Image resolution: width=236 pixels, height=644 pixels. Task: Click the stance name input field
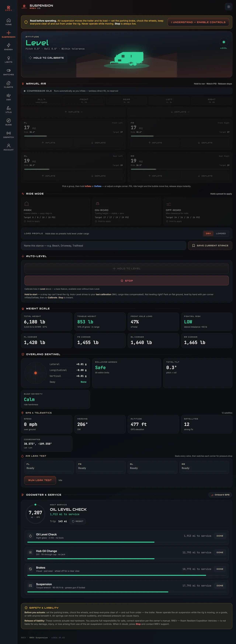tap(103, 246)
